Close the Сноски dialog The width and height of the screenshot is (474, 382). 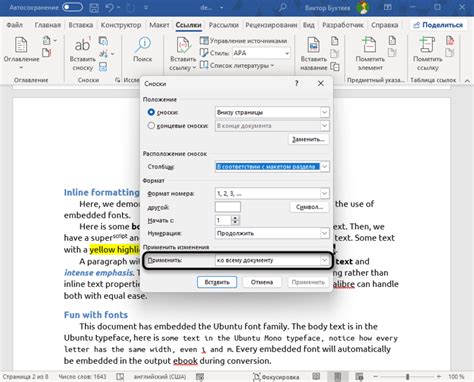(321, 83)
